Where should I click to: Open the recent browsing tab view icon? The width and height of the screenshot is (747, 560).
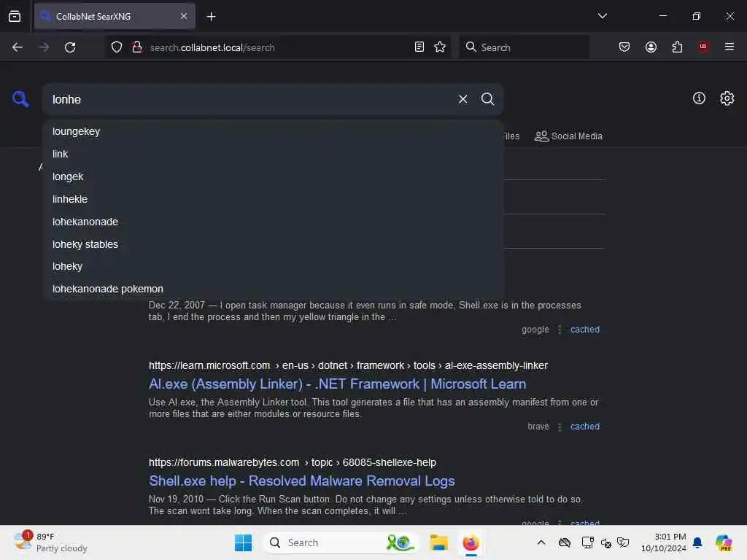pos(15,16)
